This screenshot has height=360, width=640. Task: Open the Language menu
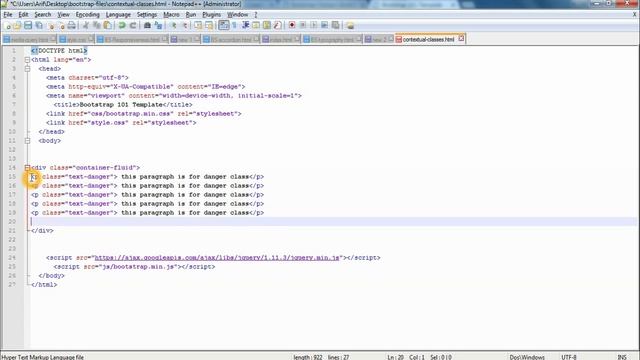point(118,15)
